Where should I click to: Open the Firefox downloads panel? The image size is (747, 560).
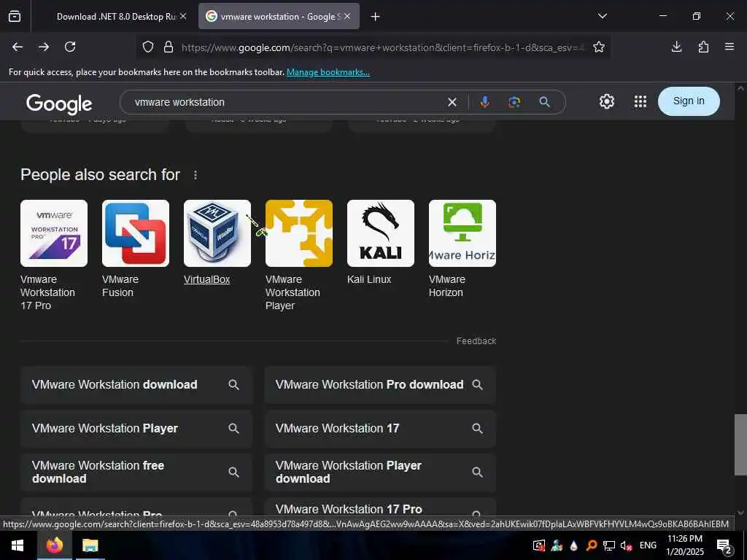(x=676, y=47)
